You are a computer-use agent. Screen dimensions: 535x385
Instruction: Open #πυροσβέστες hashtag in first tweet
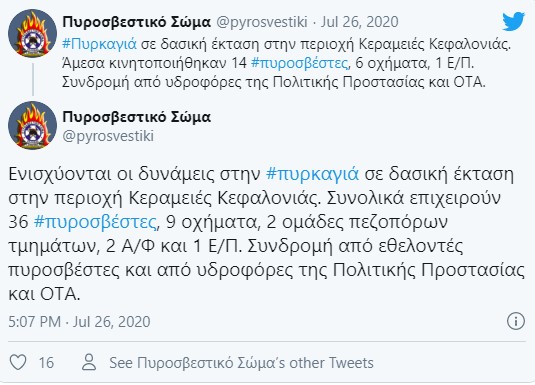(x=300, y=63)
